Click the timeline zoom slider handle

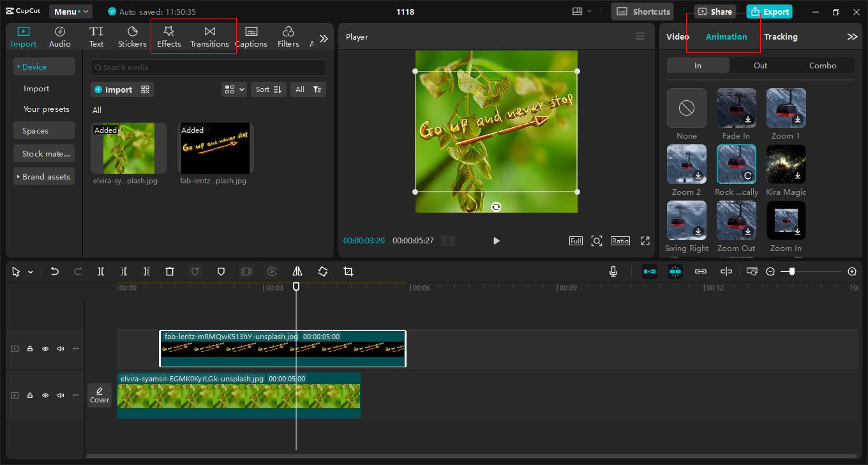click(791, 271)
